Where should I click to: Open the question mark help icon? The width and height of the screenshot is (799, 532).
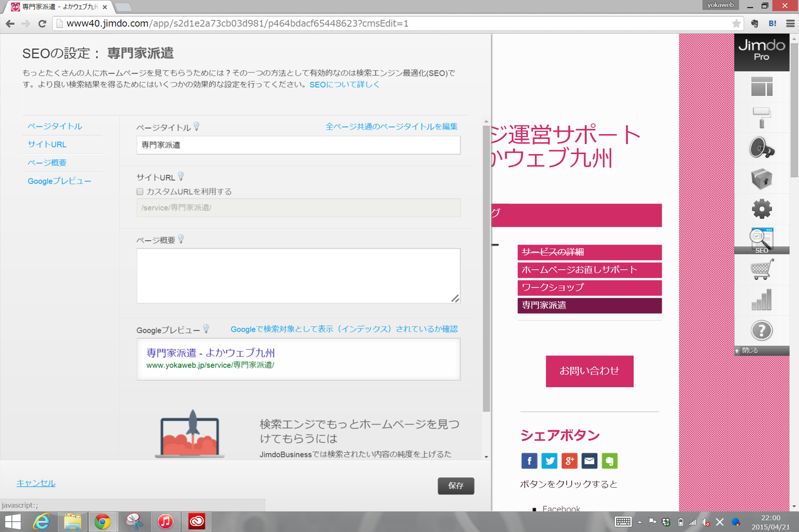762,331
